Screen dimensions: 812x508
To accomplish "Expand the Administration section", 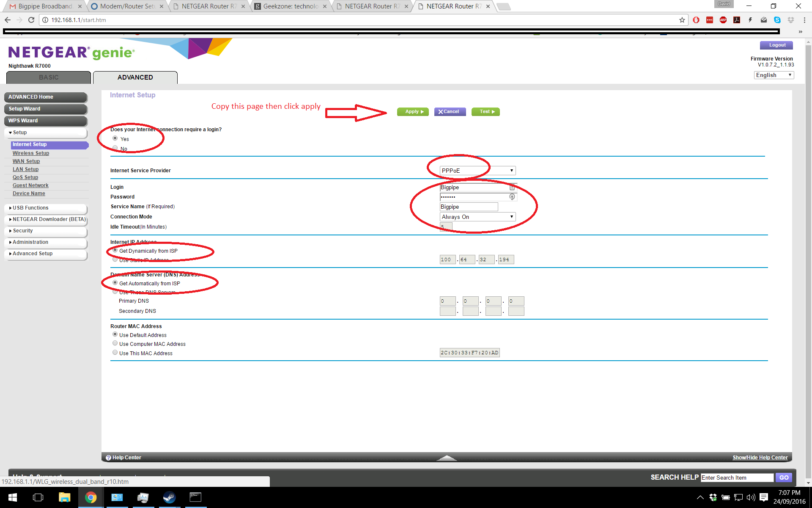I will point(46,242).
